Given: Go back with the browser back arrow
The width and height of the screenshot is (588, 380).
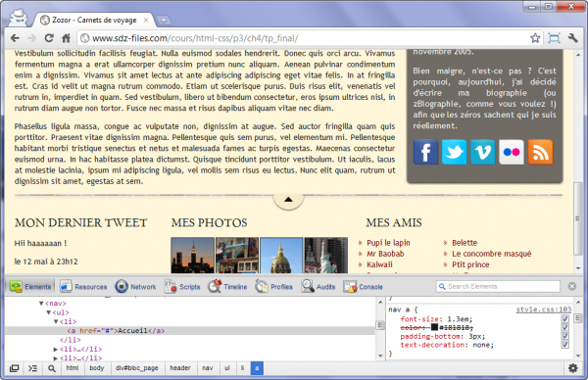Looking at the screenshot, I should coord(15,38).
